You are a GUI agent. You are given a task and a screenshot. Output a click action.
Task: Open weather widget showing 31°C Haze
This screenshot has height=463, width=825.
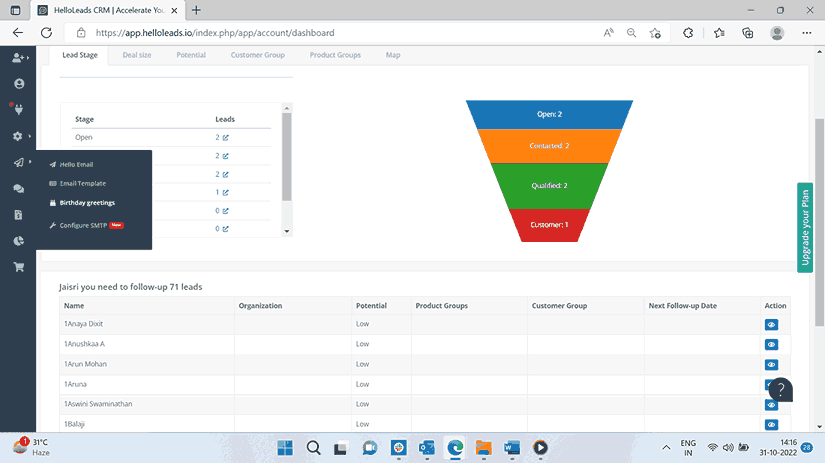[32, 447]
